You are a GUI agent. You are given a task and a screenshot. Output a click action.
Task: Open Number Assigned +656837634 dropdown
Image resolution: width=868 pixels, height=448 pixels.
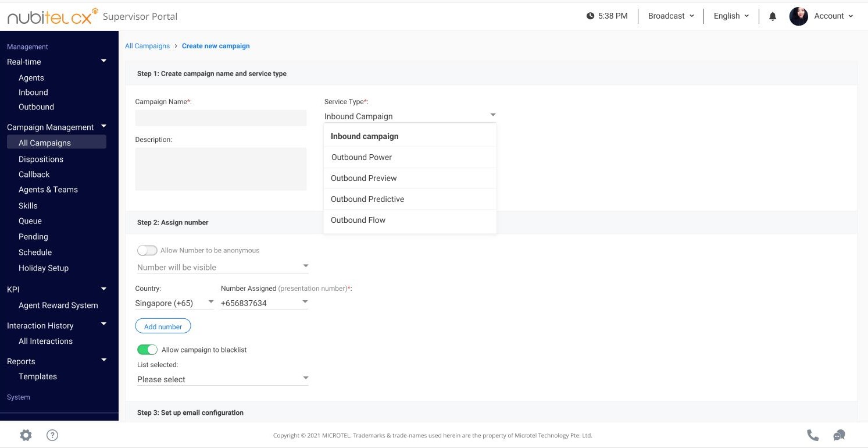265,303
